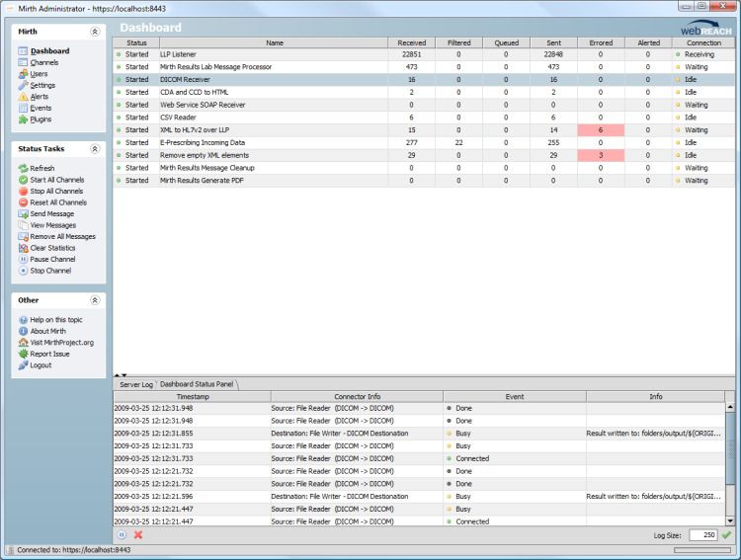Pause the dashboard status log
This screenshot has width=741, height=560.
point(123,534)
